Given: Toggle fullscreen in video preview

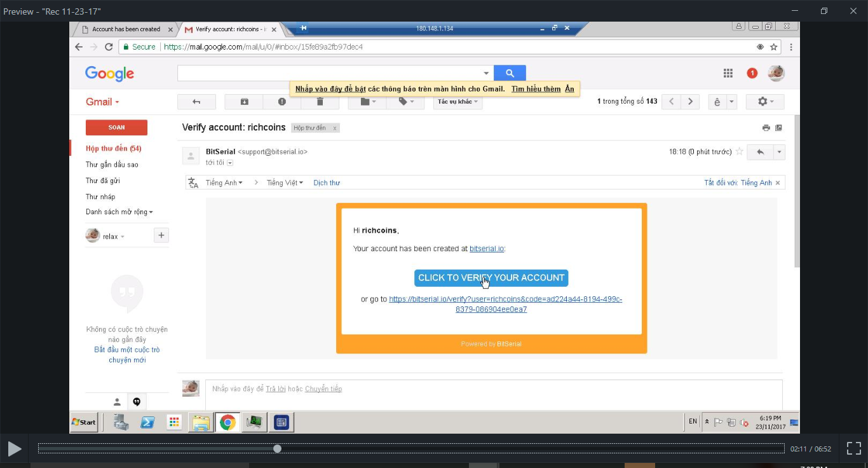Looking at the screenshot, I should point(854,448).
